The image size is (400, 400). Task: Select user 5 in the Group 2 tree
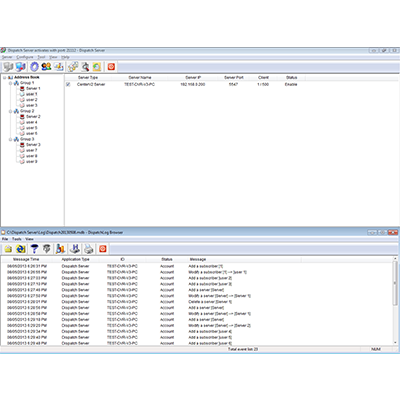(x=32, y=128)
